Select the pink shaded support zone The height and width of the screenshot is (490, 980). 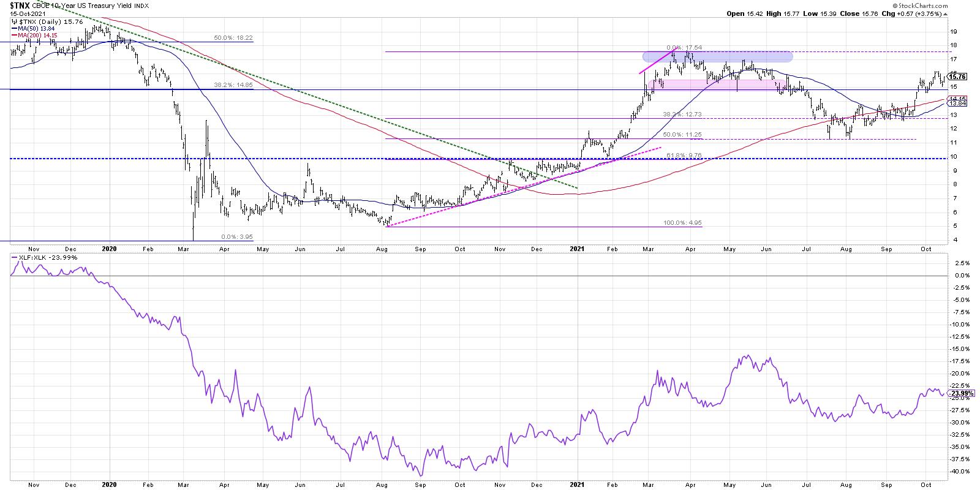coord(710,85)
